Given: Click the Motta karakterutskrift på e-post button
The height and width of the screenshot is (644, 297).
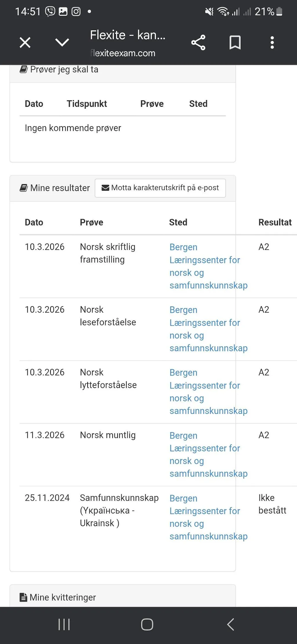Looking at the screenshot, I should [x=160, y=188].
